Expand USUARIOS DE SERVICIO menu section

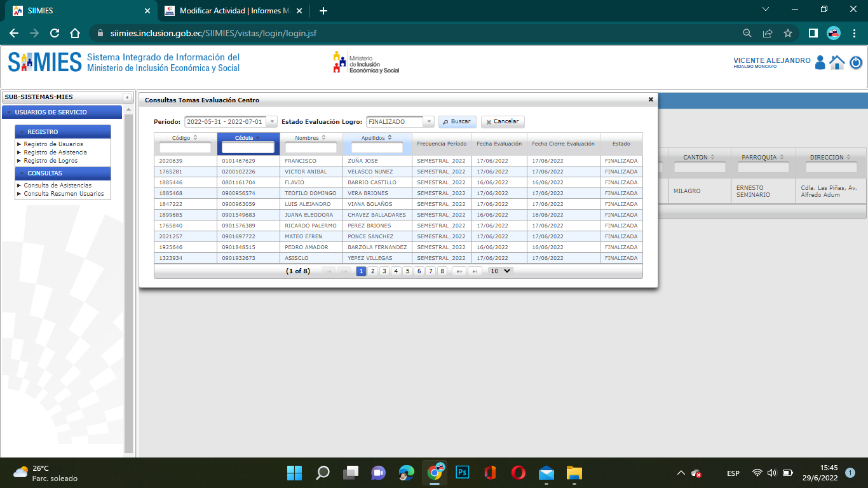point(62,112)
